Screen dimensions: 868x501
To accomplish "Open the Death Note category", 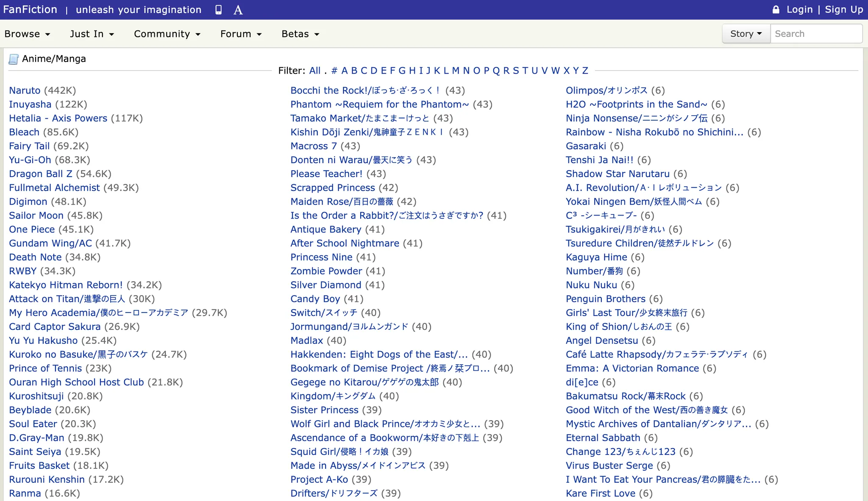I will click(x=35, y=257).
